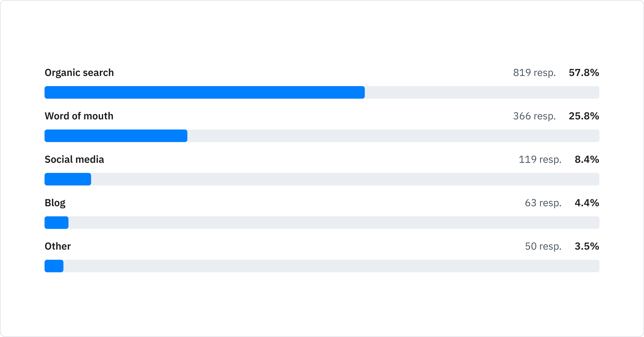Select the 25.8% percentage value
Viewport: 644px width, 337px height.
pos(584,116)
